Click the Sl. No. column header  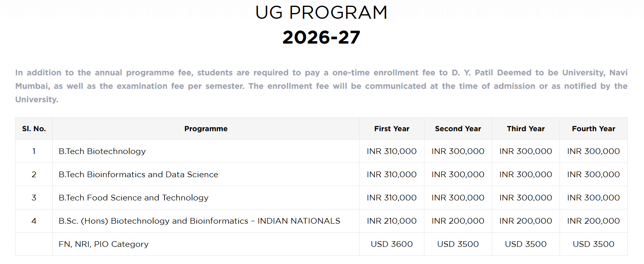point(34,129)
